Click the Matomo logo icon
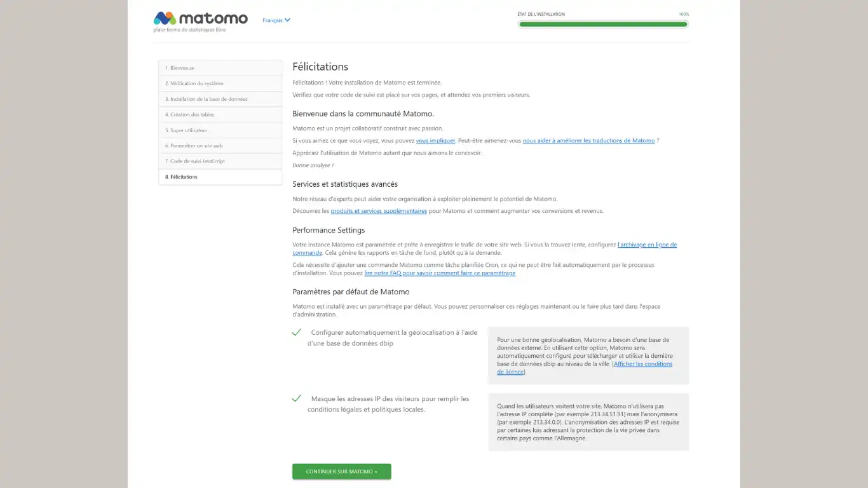Viewport: 868px width, 488px height. [165, 18]
